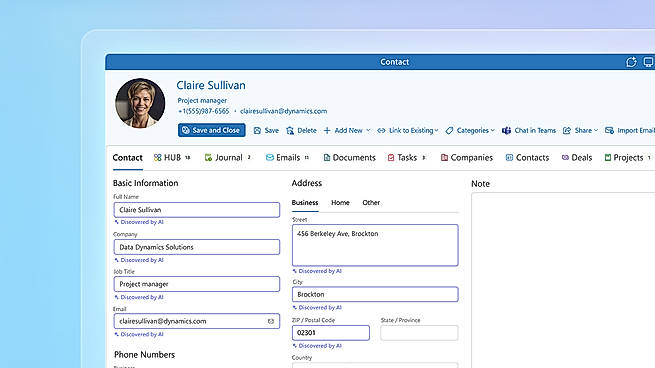The width and height of the screenshot is (655, 368).
Task: Click the Delete trash icon
Action: coord(290,131)
